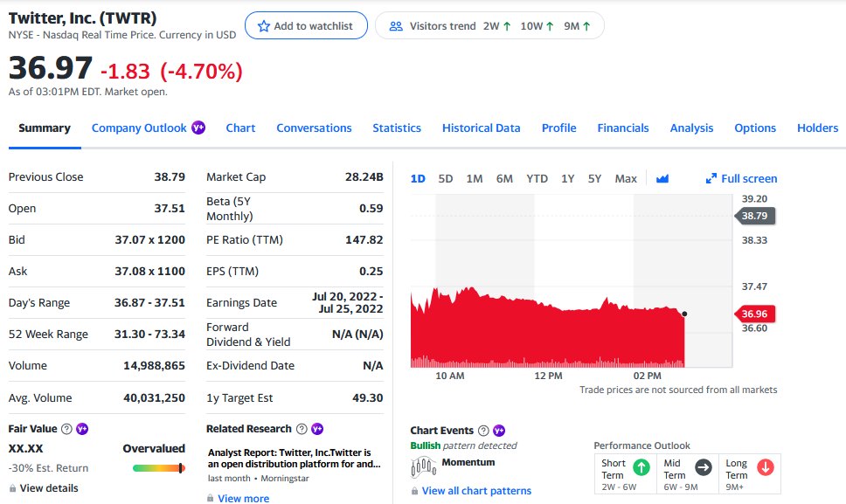Go to the Conversations tab
The height and width of the screenshot is (504, 846).
tap(314, 128)
